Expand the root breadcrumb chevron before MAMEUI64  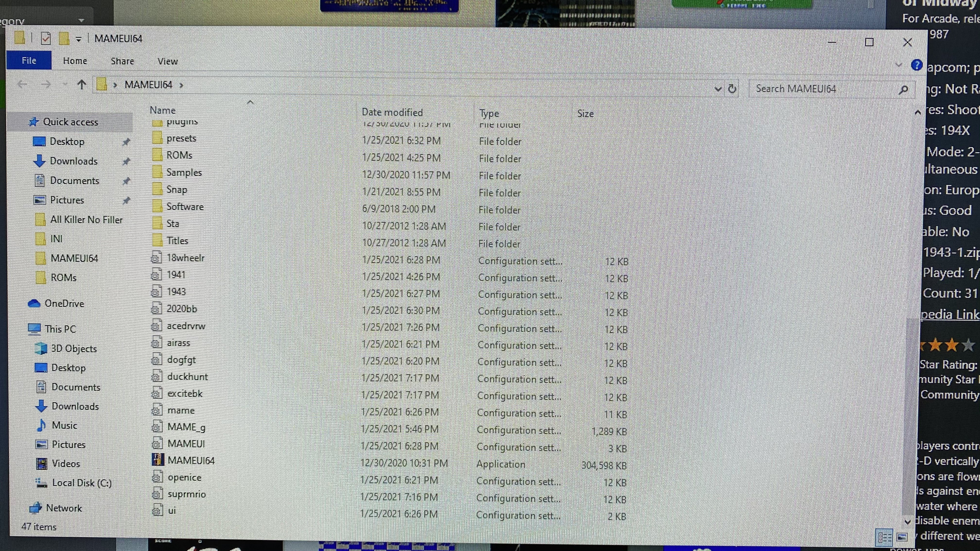[115, 85]
